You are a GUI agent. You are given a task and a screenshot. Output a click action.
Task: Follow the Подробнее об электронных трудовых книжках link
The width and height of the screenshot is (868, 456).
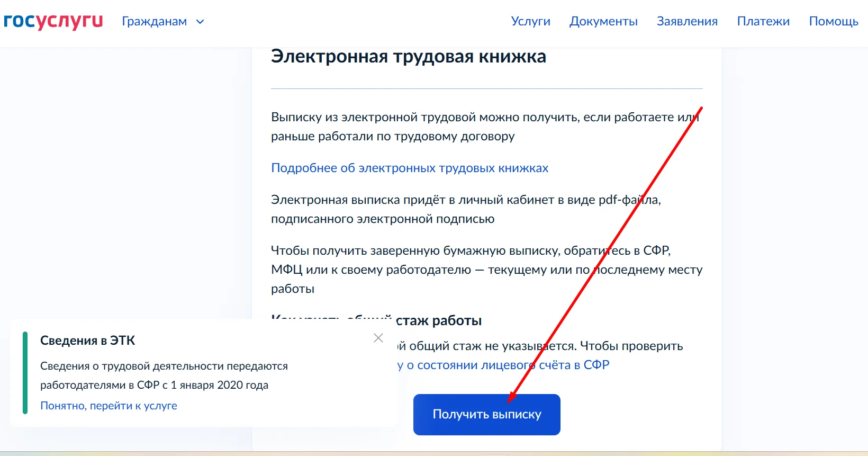pos(410,168)
